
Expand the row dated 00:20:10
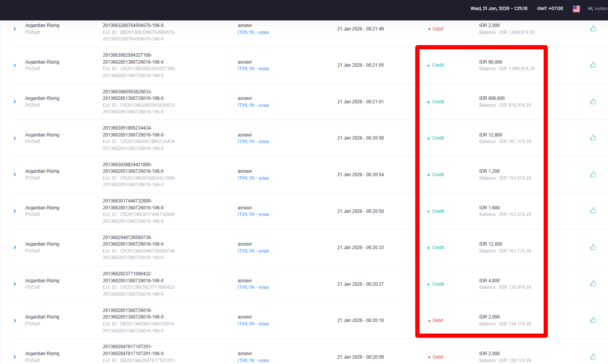15,320
